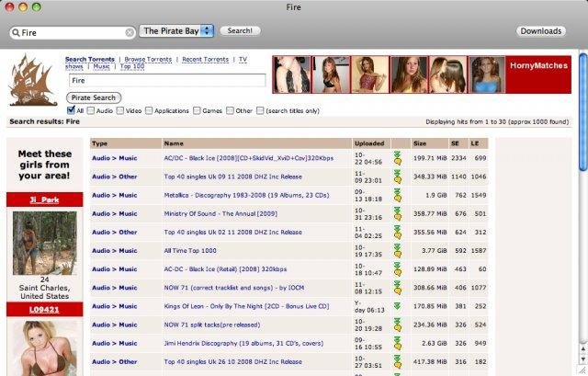Open the Ji_Park profile ad link
588x376 pixels.
tap(44, 199)
